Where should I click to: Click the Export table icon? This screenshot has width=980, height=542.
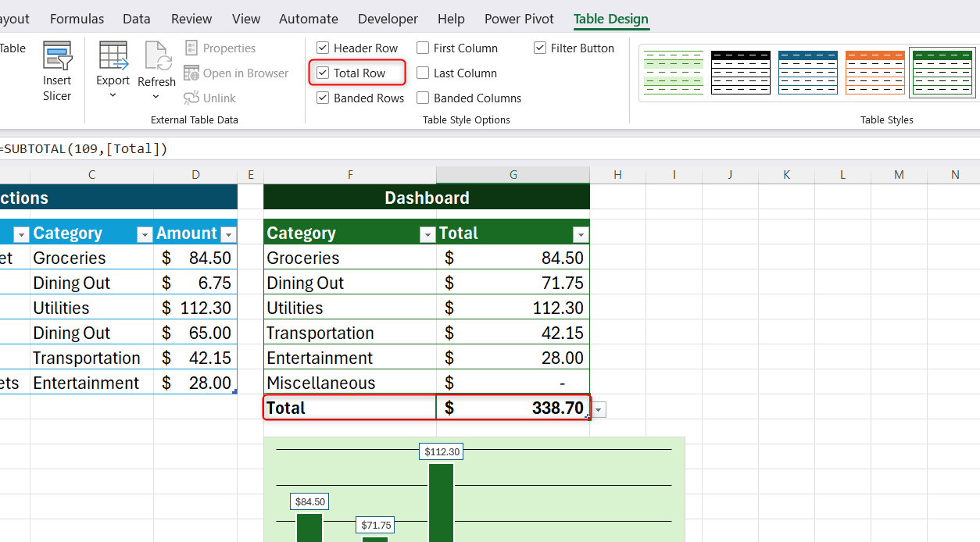pos(113,56)
